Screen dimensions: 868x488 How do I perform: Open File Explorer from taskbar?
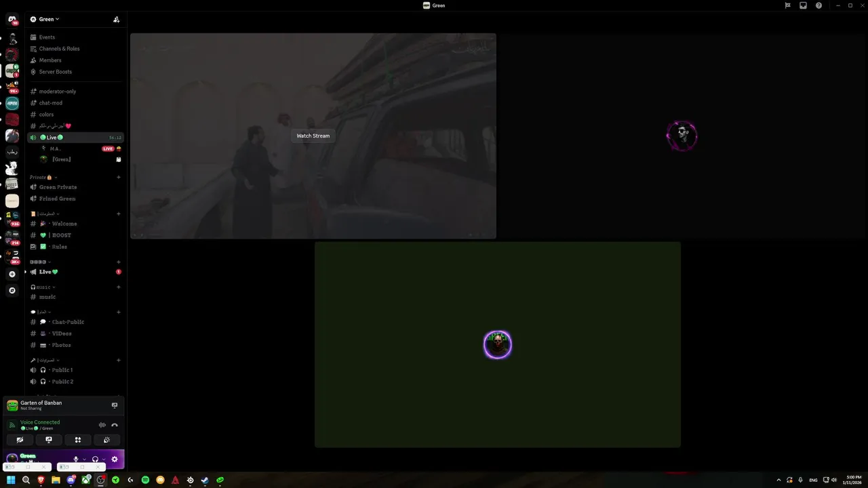coord(56,480)
